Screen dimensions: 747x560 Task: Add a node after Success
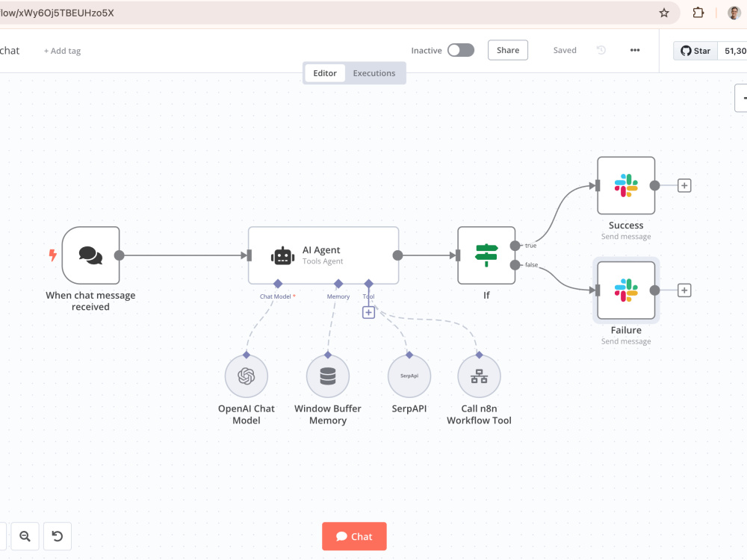tap(684, 185)
